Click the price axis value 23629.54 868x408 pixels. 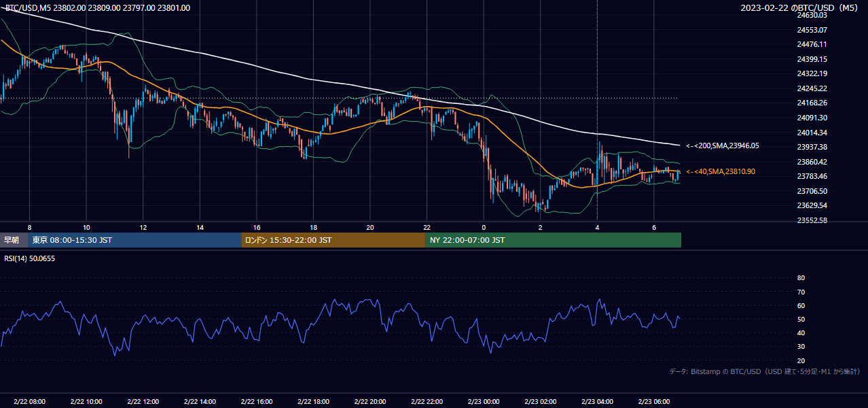pyautogui.click(x=812, y=205)
